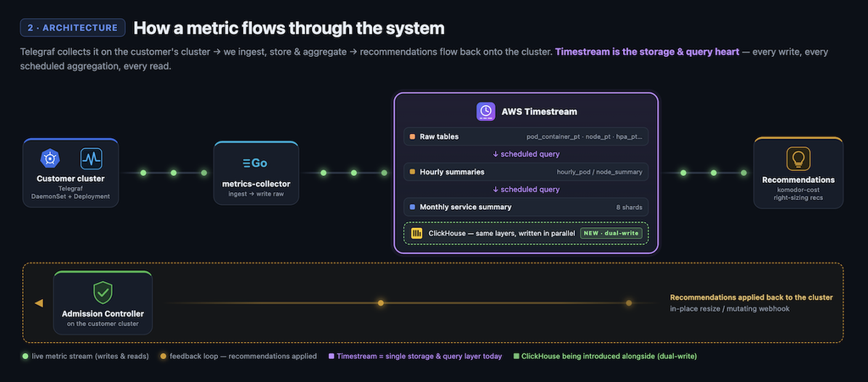Click the gold square beside Hourly summaries
Viewport: 868px width, 382px height.
tap(413, 172)
